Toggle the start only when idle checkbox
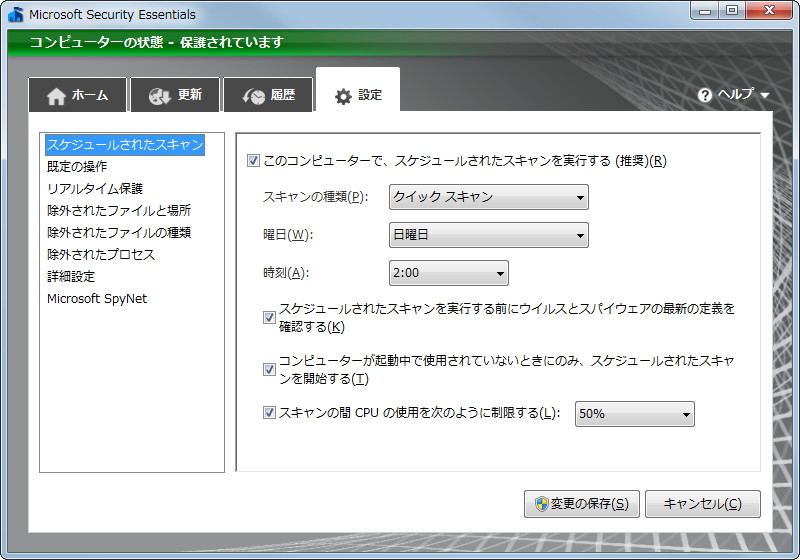This screenshot has height=560, width=800. tap(269, 369)
